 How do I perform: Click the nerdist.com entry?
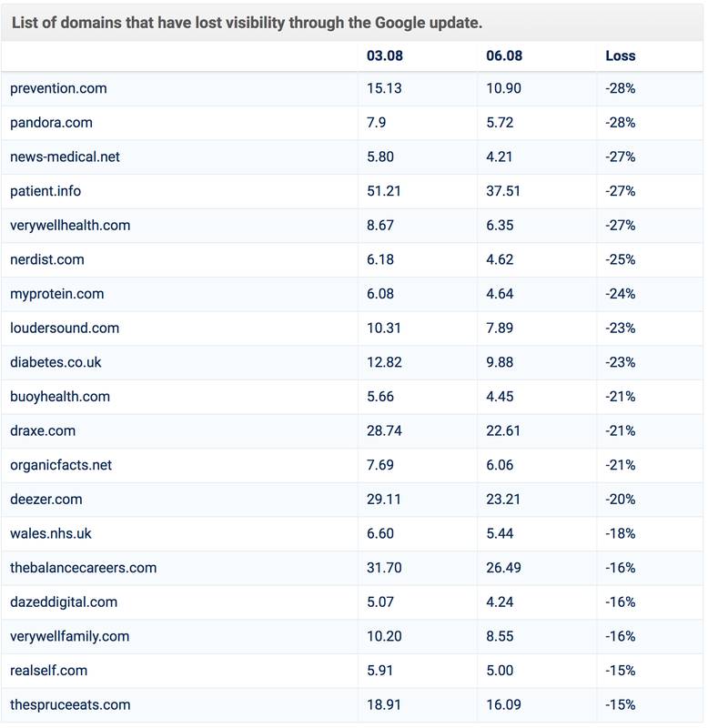pos(47,259)
